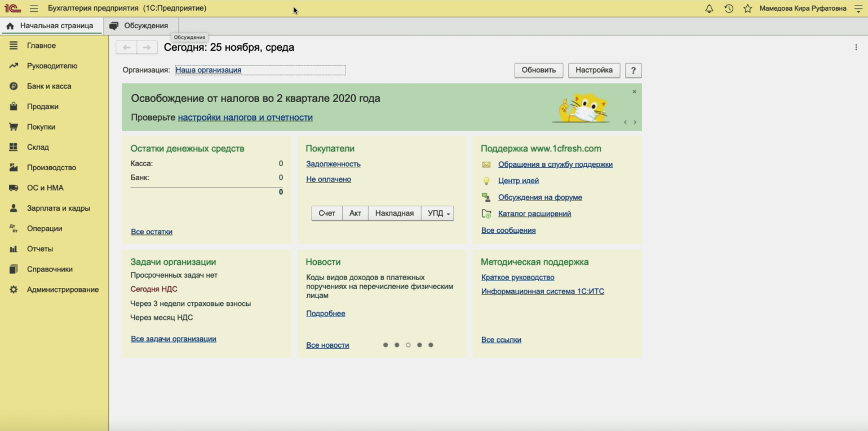Viewport: 868px width, 431px height.
Task: Open the Банк и касса section
Action: click(x=49, y=86)
